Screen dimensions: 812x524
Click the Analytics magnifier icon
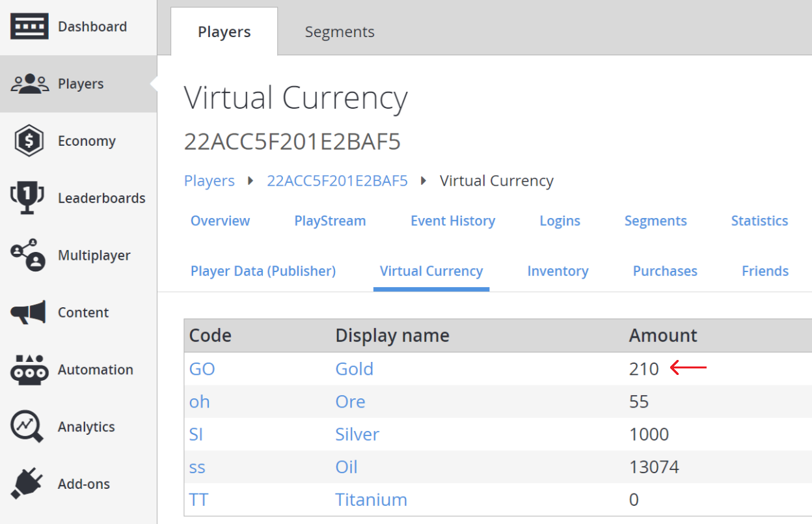point(28,426)
